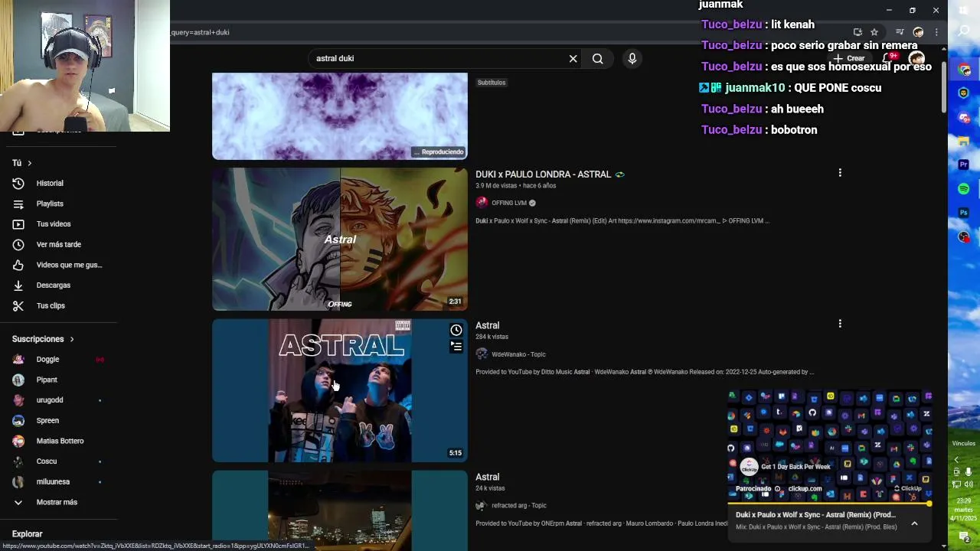Expand the miniplayer with the chevron
This screenshot has width=980, height=551.
pos(914,523)
